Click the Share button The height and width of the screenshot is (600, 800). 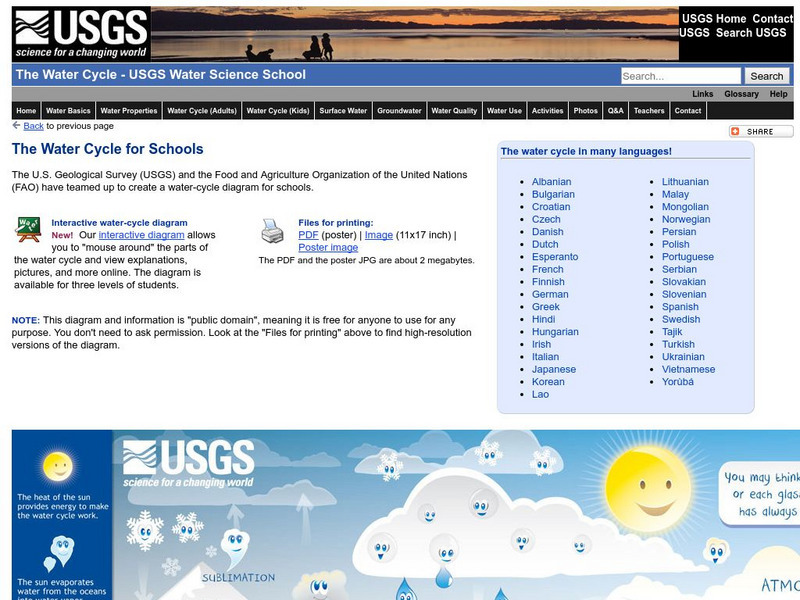click(761, 132)
